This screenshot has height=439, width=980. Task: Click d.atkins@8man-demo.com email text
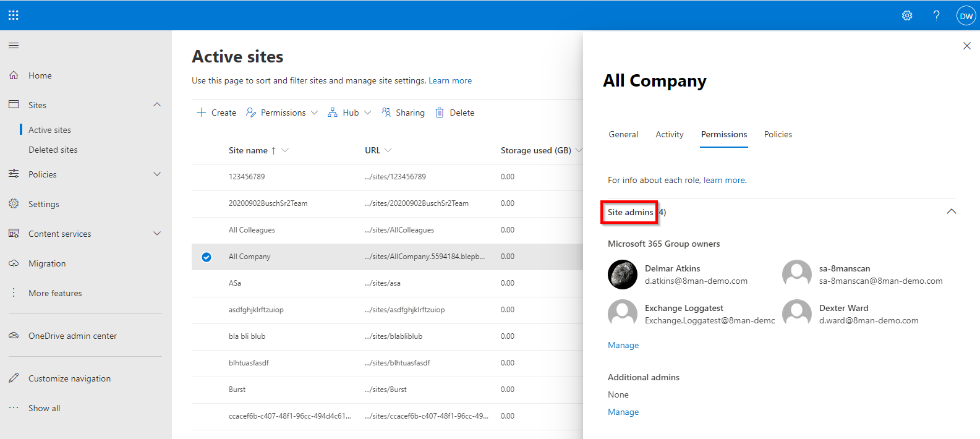pos(696,281)
